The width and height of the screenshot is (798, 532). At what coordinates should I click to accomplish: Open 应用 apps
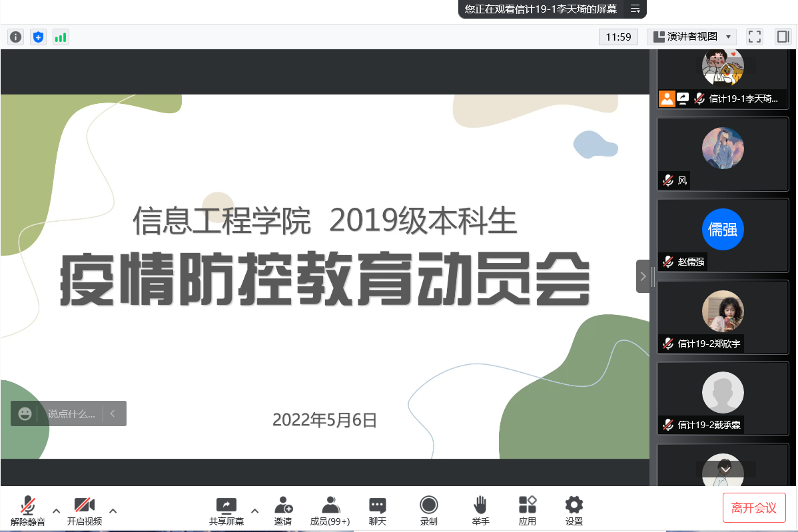(528, 511)
